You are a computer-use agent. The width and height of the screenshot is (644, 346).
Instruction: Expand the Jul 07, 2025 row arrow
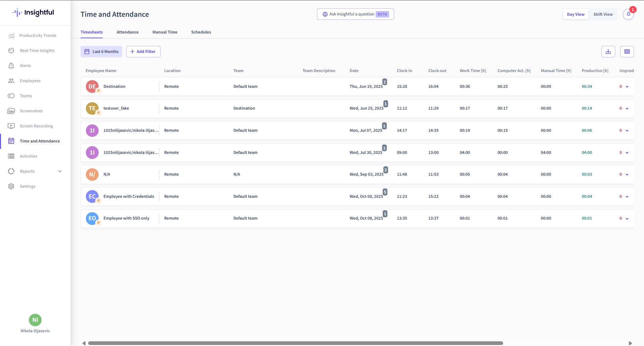(x=627, y=131)
